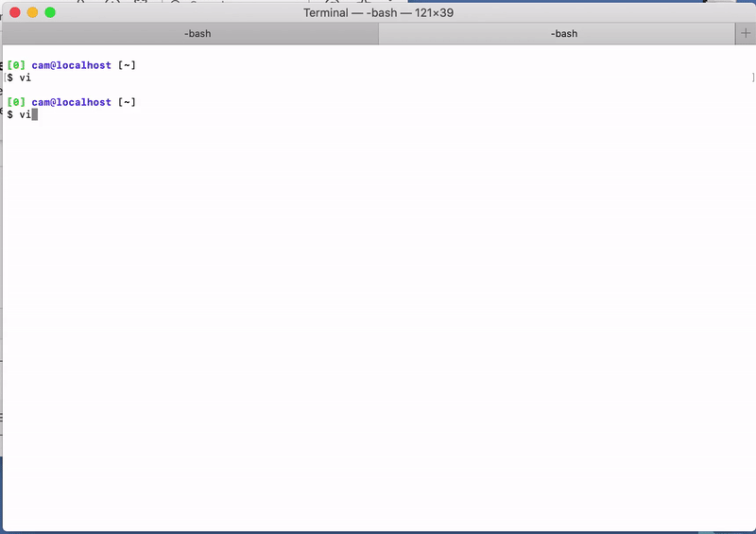The width and height of the screenshot is (756, 534).
Task: Minimize the Terminal window with yellow button
Action: tap(32, 12)
